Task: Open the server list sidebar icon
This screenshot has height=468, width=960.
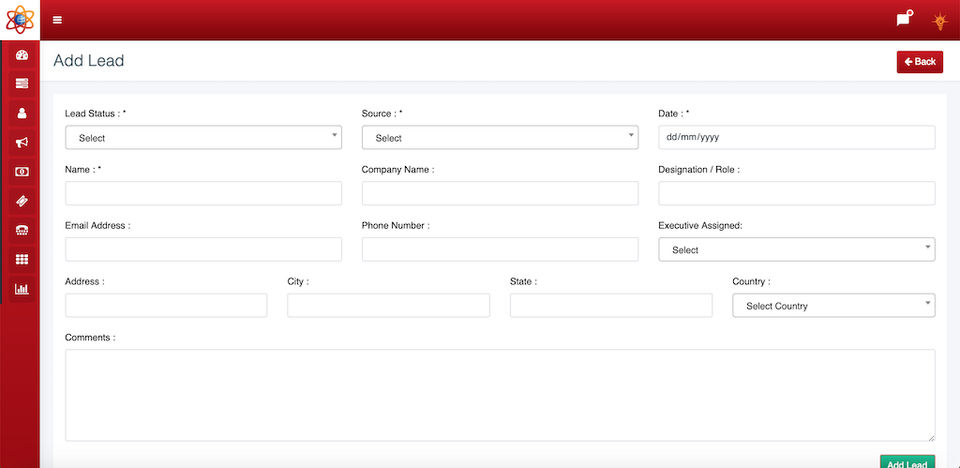Action: pyautogui.click(x=22, y=83)
